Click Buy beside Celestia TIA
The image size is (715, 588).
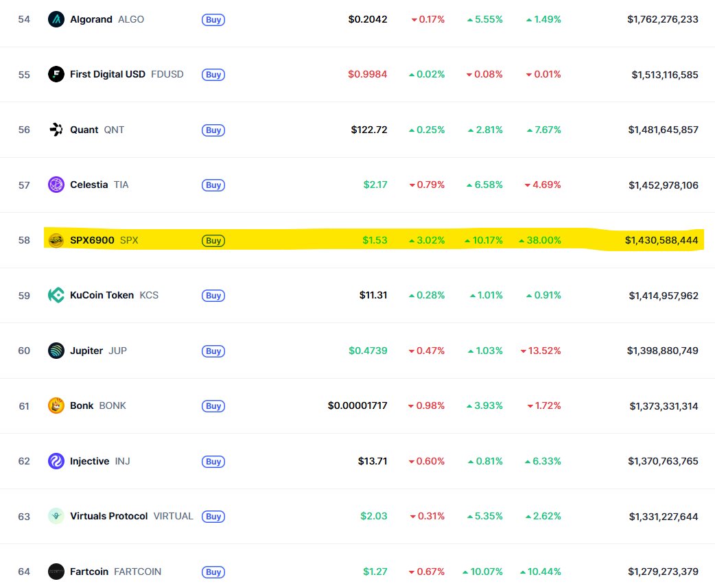click(x=213, y=185)
